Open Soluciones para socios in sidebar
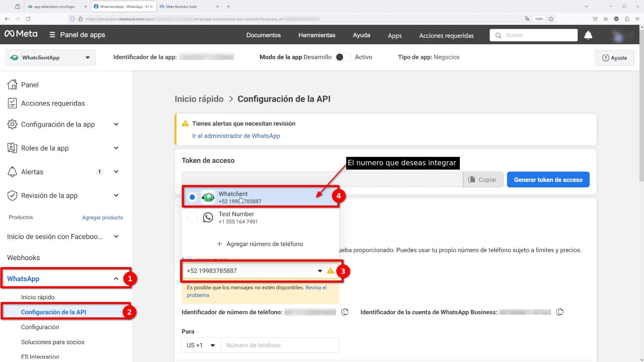Image resolution: width=644 pixels, height=362 pixels. pyautogui.click(x=53, y=342)
